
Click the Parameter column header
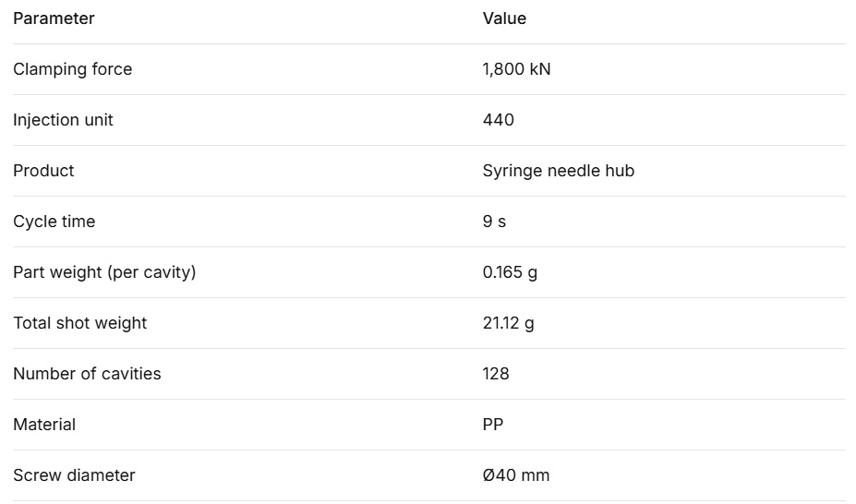(54, 18)
